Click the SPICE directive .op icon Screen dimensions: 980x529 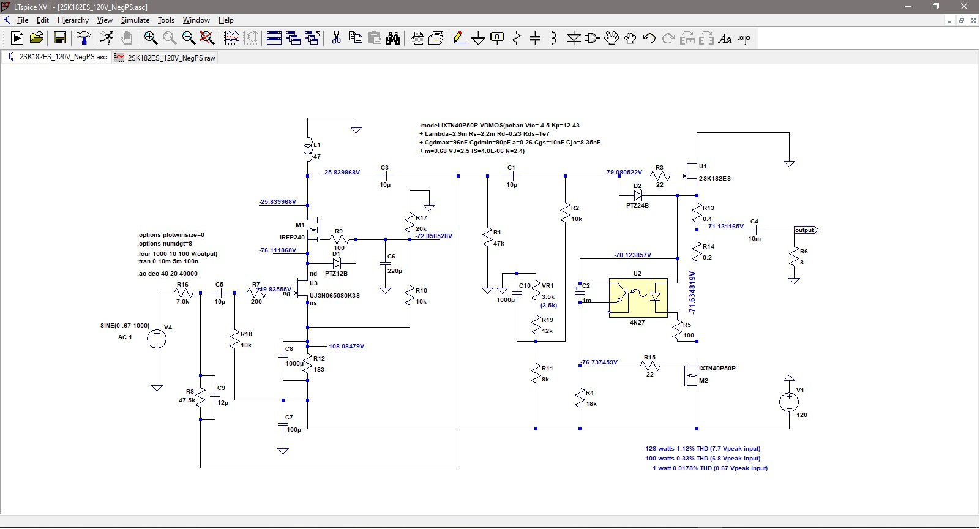(x=744, y=38)
